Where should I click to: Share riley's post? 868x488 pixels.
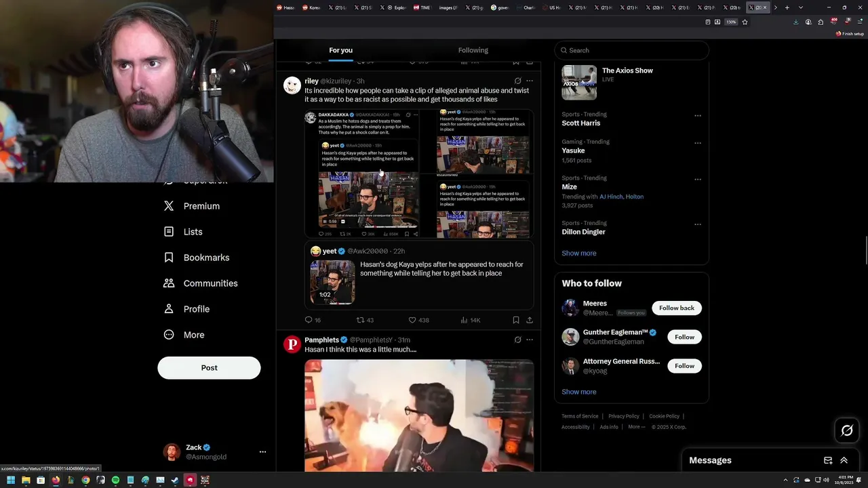pos(530,320)
